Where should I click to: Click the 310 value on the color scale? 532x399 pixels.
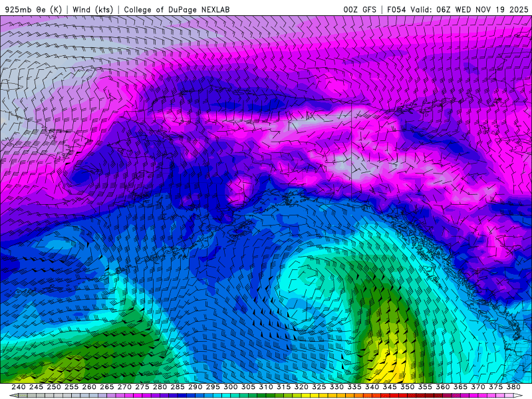266,387
